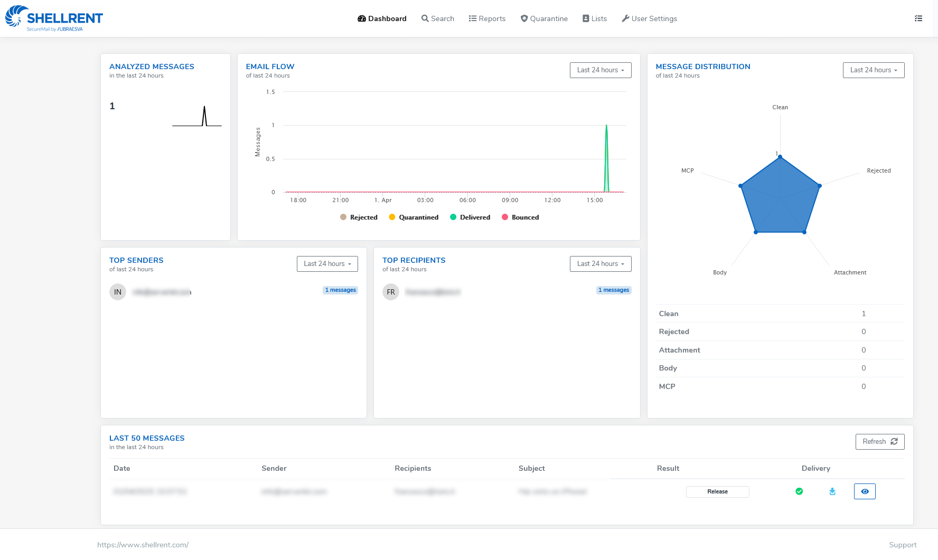The width and height of the screenshot is (938, 560).
Task: Open the task list icon in header
Action: [x=918, y=18]
